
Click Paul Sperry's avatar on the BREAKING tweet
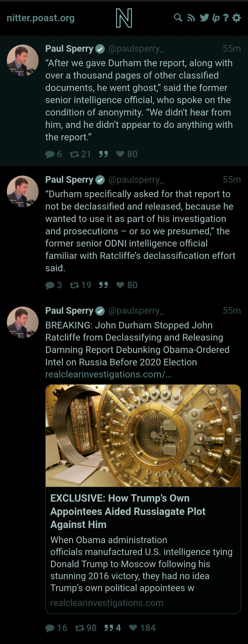[23, 323]
